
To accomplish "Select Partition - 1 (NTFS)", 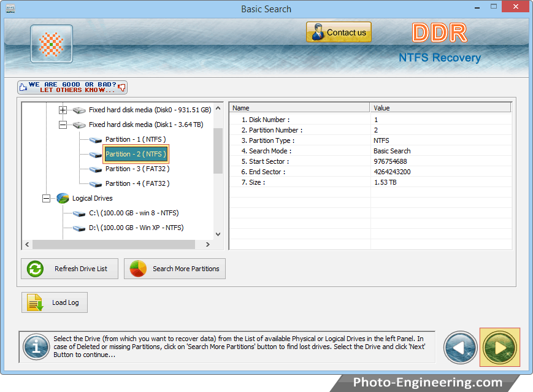I will (136, 139).
